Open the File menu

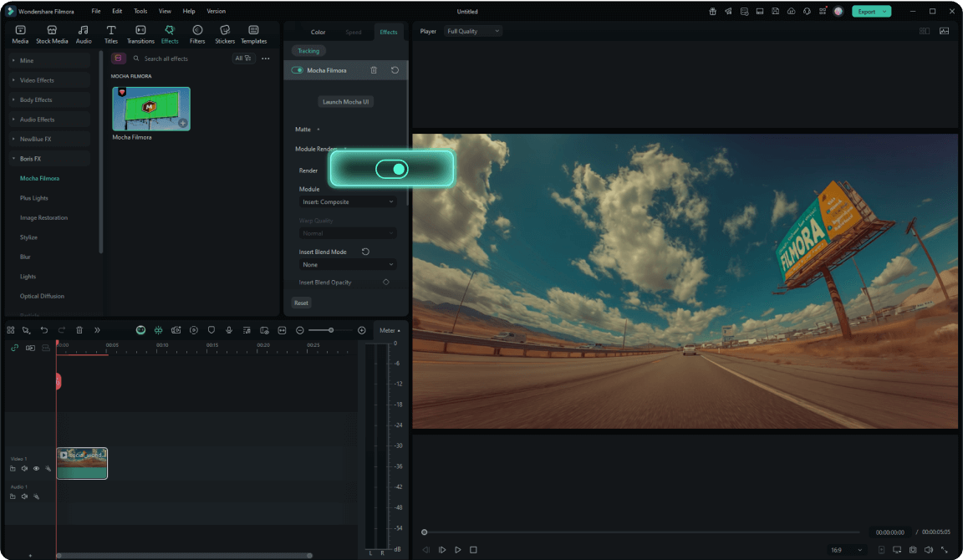(x=96, y=11)
